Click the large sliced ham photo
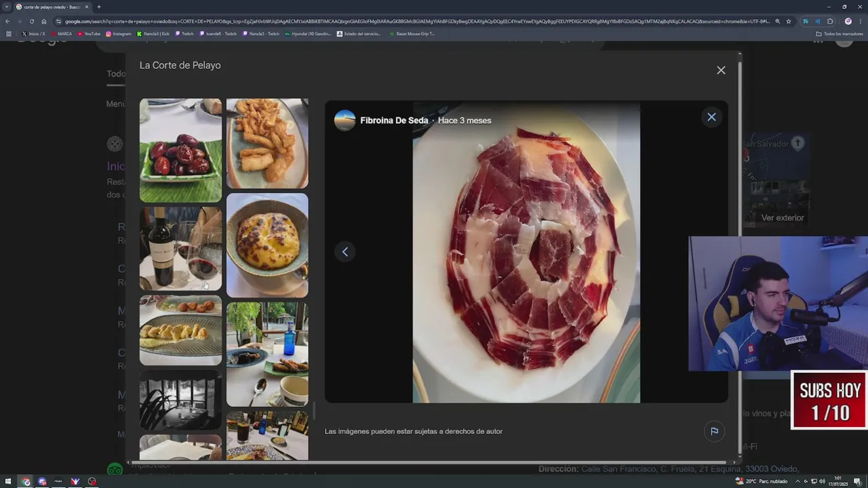The height and width of the screenshot is (488, 868). [x=526, y=252]
